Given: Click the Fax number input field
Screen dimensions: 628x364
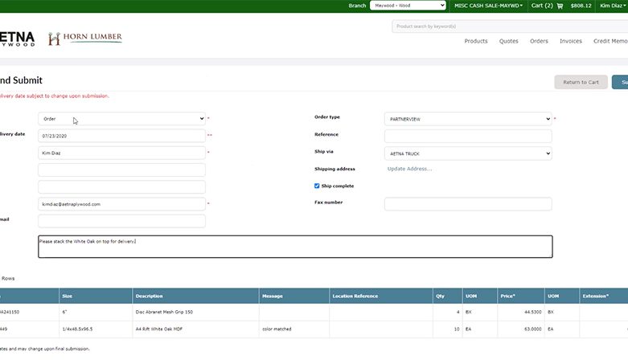Looking at the screenshot, I should (467, 204).
